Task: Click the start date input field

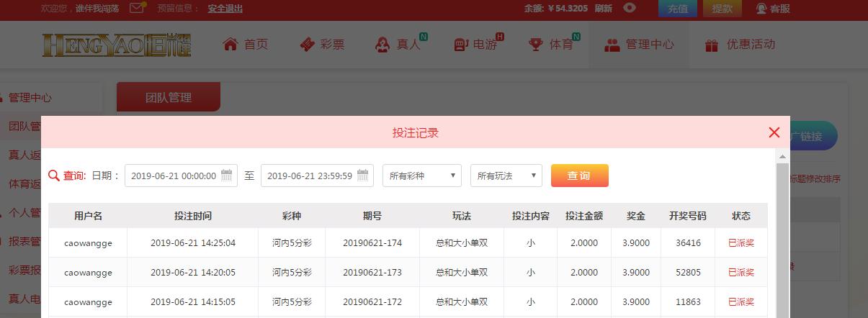Action: 181,176
